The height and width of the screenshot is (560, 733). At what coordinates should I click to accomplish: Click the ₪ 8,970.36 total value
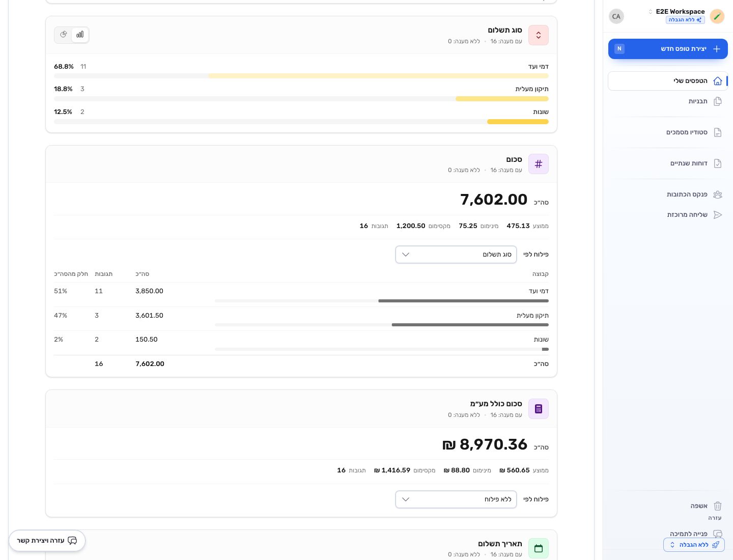(x=485, y=444)
